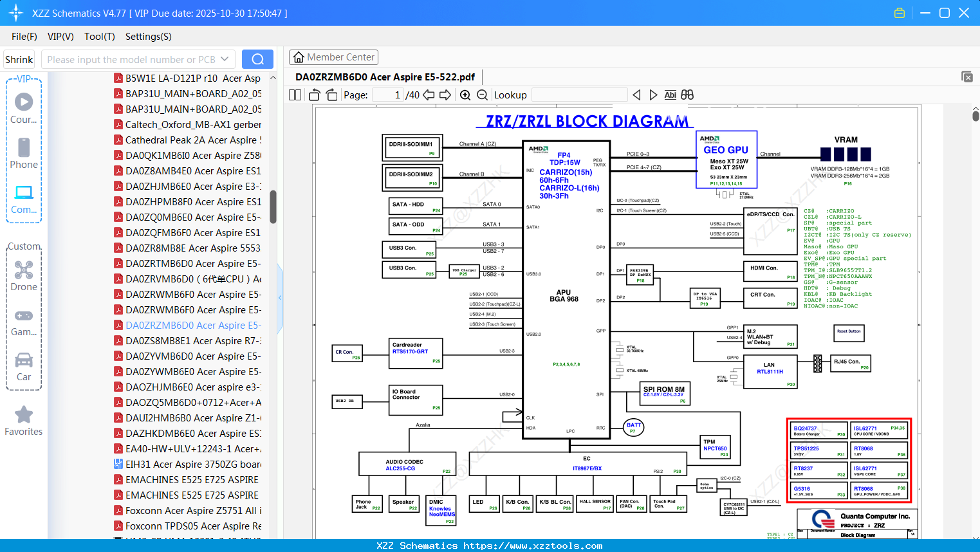Click the XZZ Schematics app logo

coord(16,13)
